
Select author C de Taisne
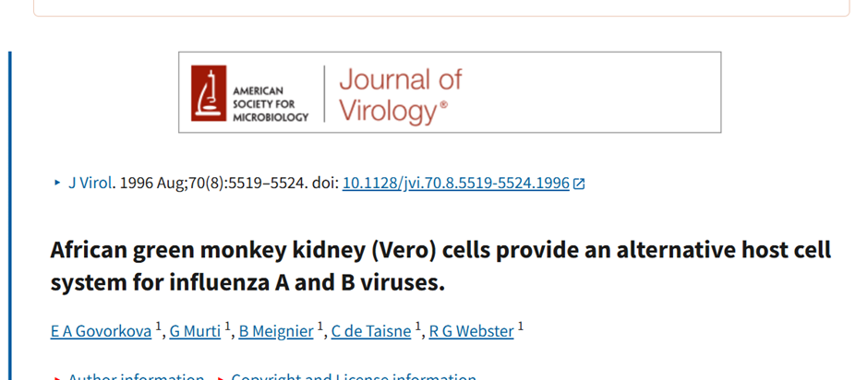point(371,331)
